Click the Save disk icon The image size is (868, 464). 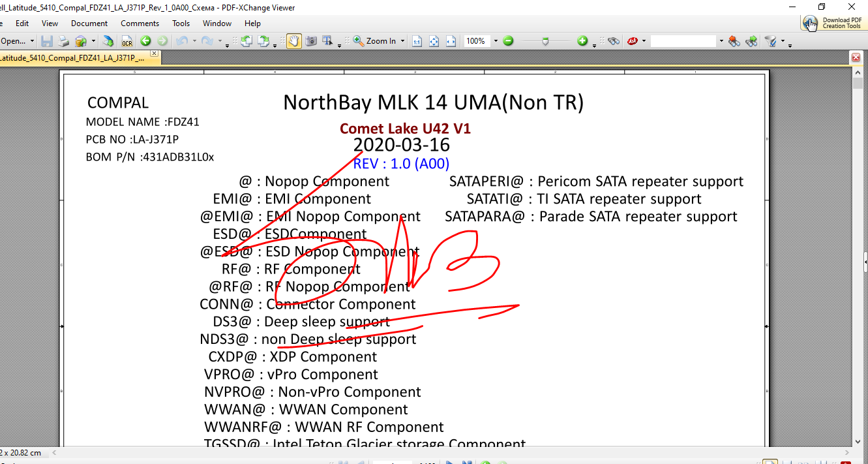47,41
